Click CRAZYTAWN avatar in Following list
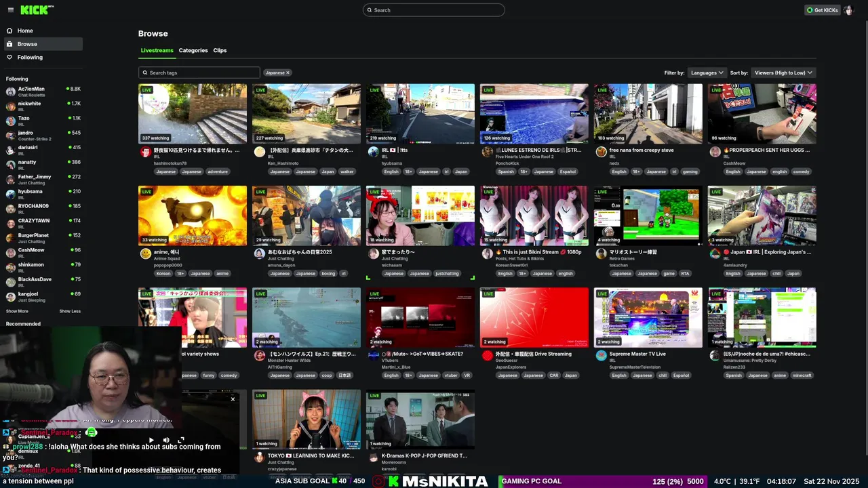This screenshot has height=488, width=868. point(11,224)
